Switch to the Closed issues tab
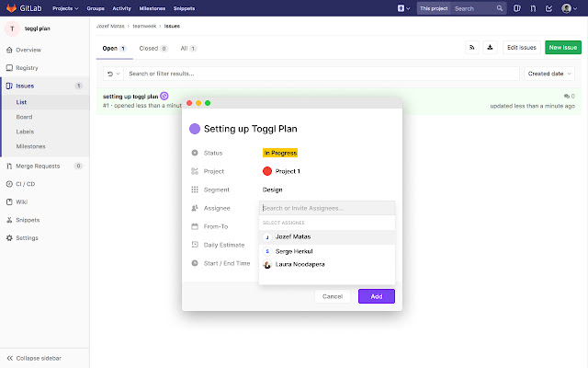Viewport: 588px width, 368px height. [x=153, y=49]
